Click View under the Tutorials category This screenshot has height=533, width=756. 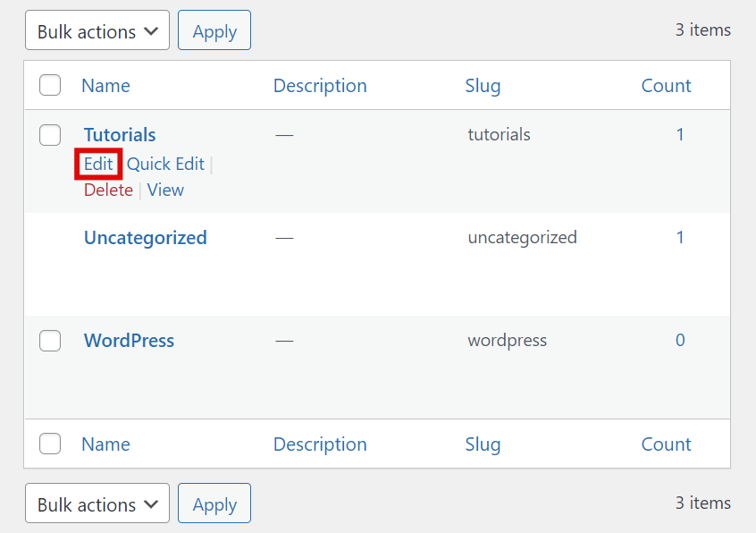point(165,190)
